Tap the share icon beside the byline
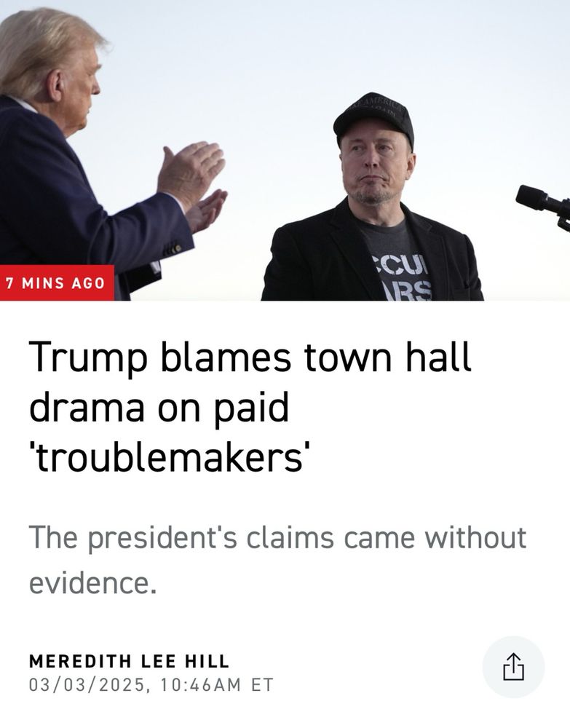The height and width of the screenshot is (728, 570). coord(513,667)
